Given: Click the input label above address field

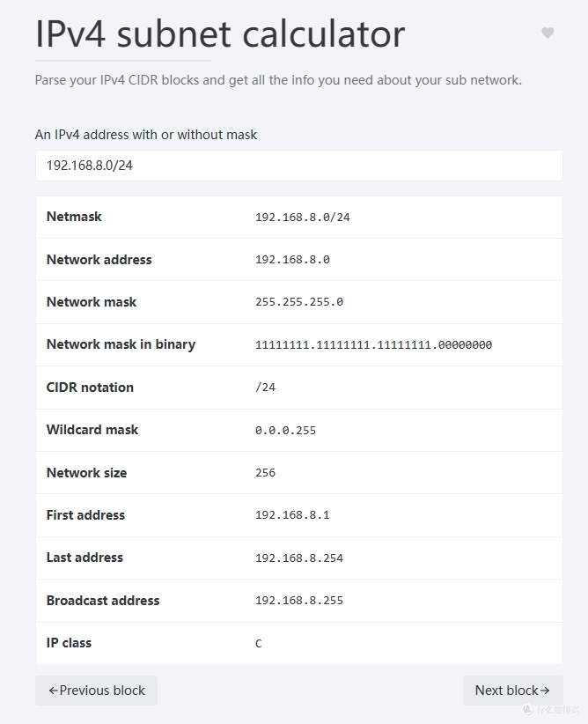Looking at the screenshot, I should (x=146, y=135).
